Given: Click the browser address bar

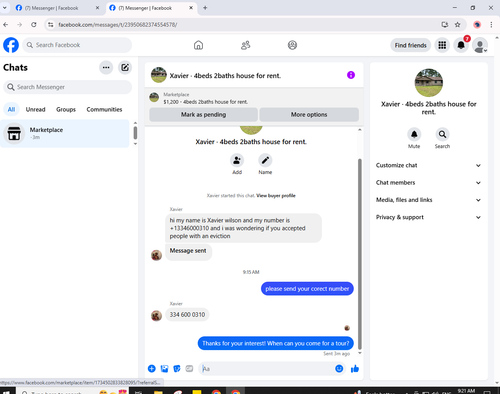Looking at the screenshot, I should (x=247, y=25).
